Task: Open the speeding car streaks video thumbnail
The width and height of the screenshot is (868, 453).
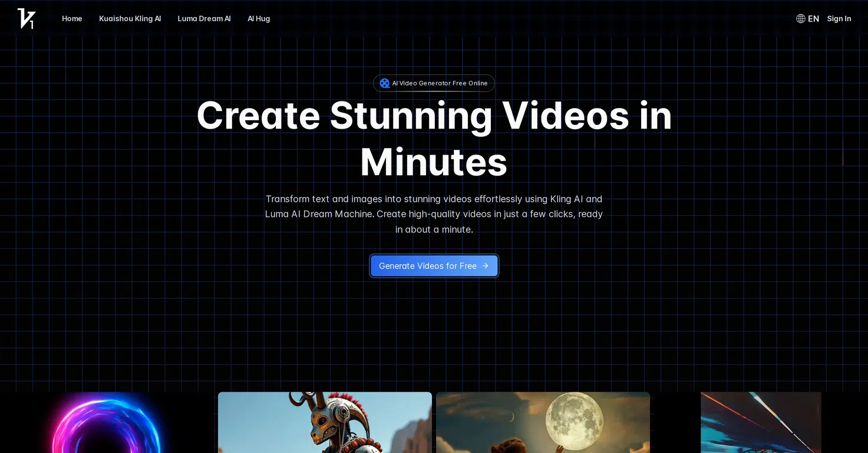Action: coord(761,422)
